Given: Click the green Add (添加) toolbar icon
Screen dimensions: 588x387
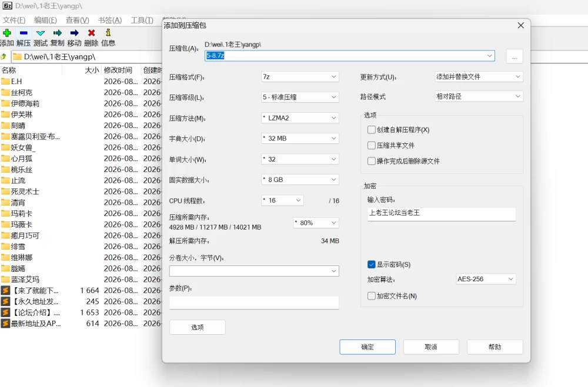Looking at the screenshot, I should [6, 33].
